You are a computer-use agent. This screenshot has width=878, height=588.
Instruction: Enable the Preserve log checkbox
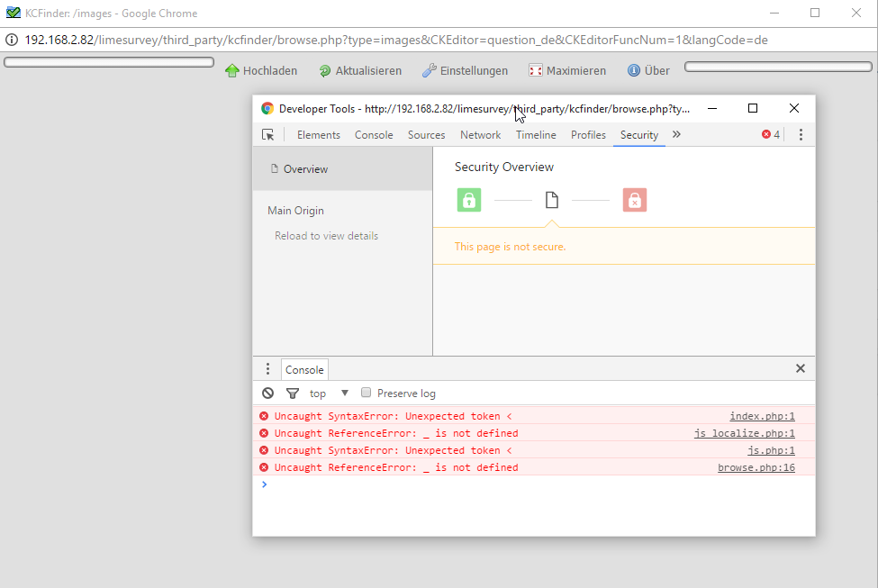point(367,393)
